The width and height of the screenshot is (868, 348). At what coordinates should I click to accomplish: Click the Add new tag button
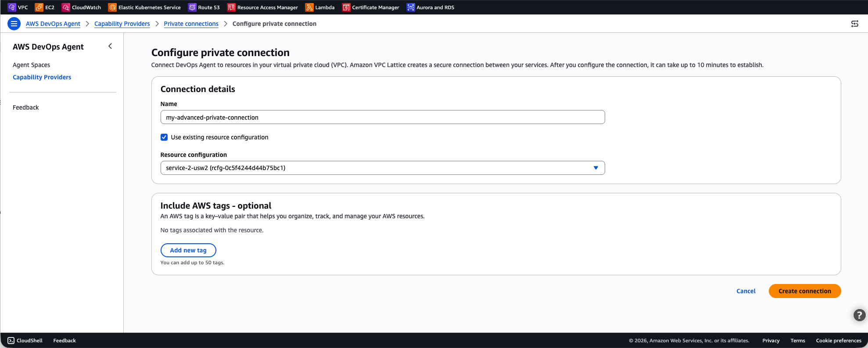(x=188, y=250)
